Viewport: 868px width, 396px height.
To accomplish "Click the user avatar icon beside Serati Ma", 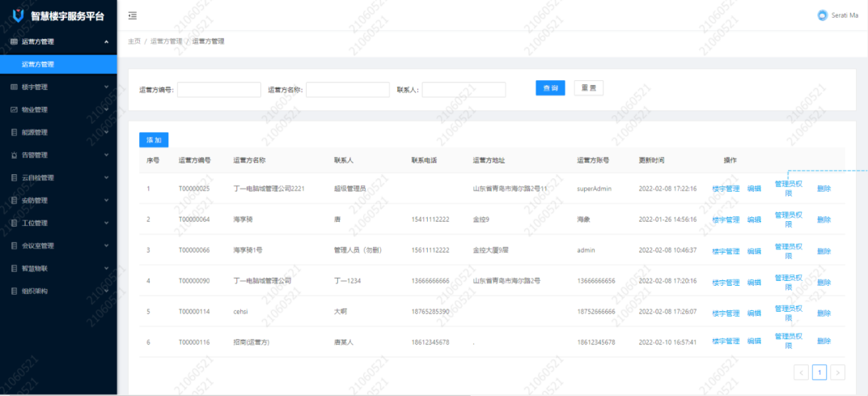I will [x=823, y=15].
